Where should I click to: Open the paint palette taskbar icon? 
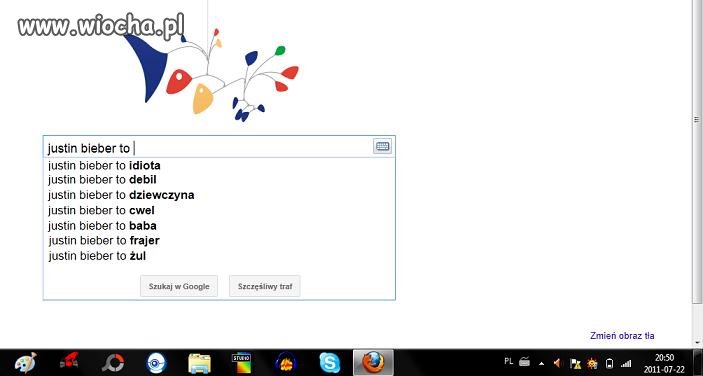26,363
